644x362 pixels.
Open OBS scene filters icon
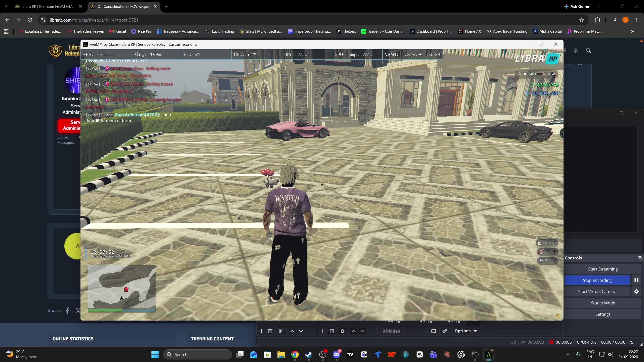[281, 331]
